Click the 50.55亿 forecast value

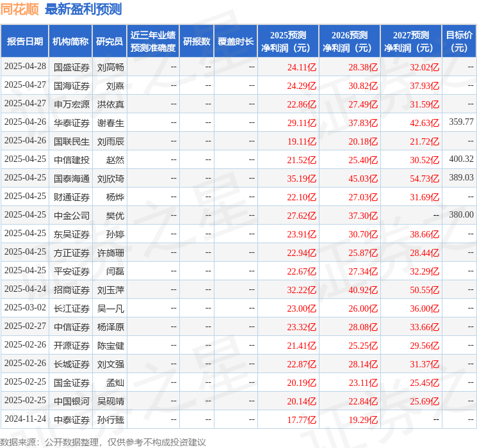(424, 290)
